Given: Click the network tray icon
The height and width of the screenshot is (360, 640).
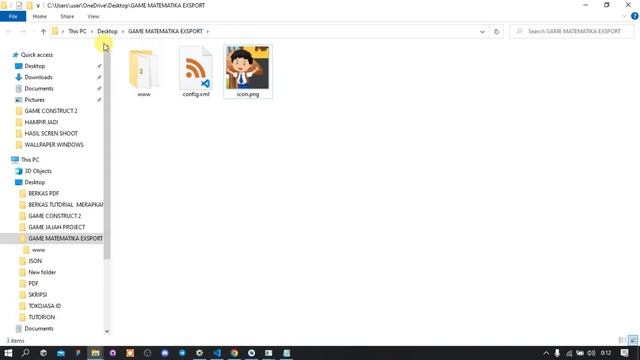Looking at the screenshot, I should (569, 353).
